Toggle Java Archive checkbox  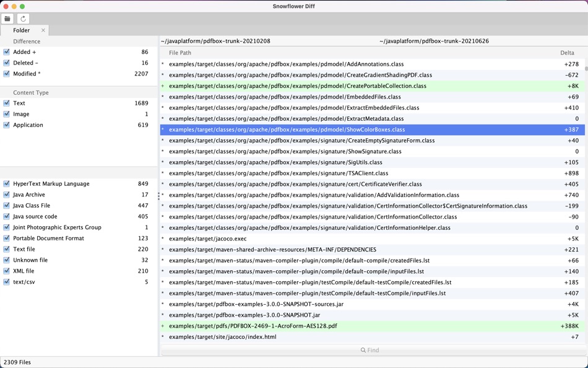click(6, 195)
